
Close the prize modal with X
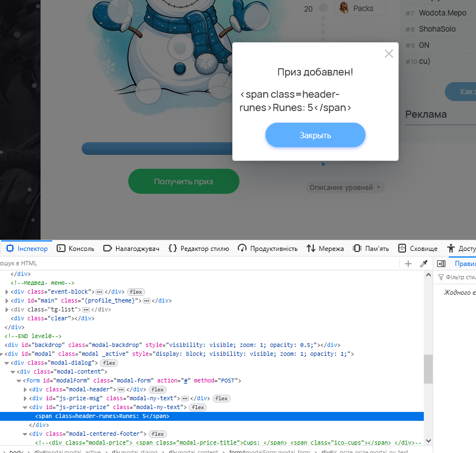click(x=389, y=54)
